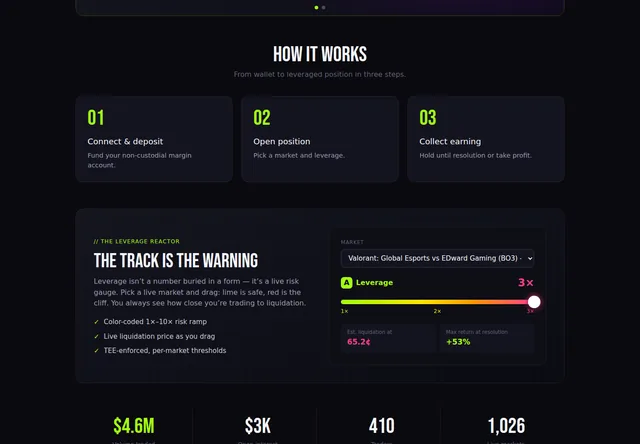640x444 pixels.
Task: Click the Collect earning card title
Action: pos(450,142)
